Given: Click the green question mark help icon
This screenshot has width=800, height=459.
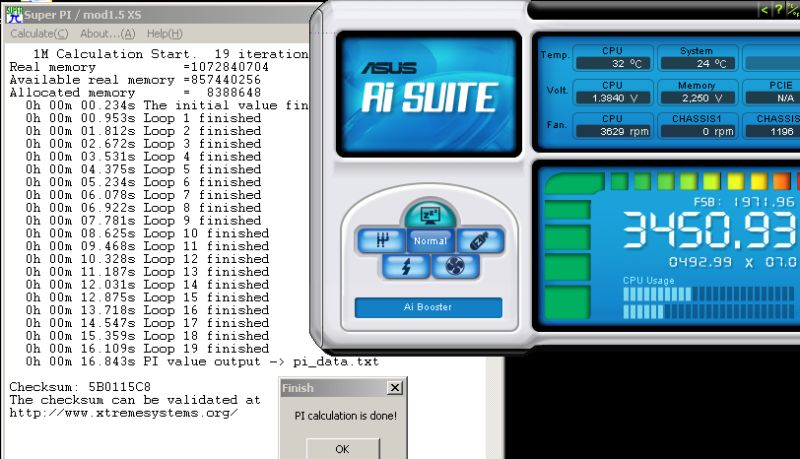Looking at the screenshot, I should [x=779, y=10].
